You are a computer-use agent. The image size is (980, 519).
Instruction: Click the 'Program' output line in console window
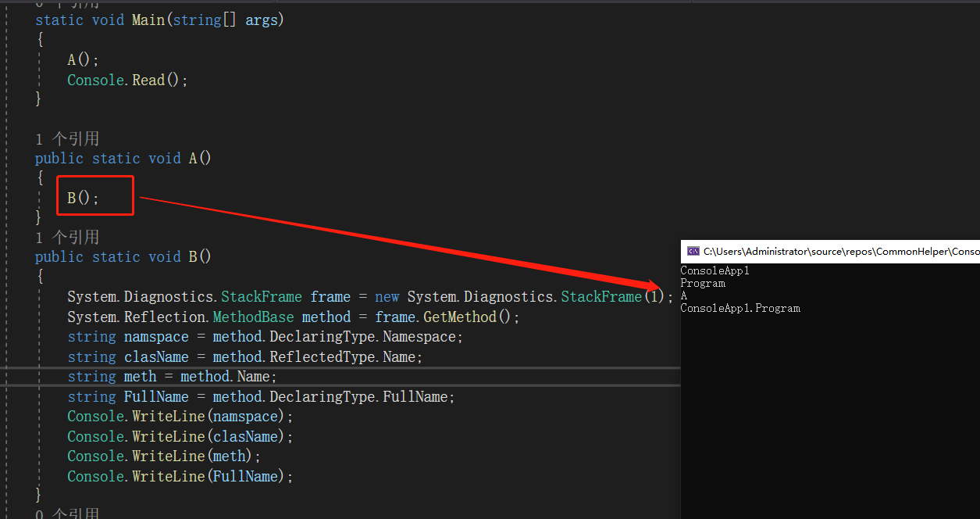[x=703, y=284]
